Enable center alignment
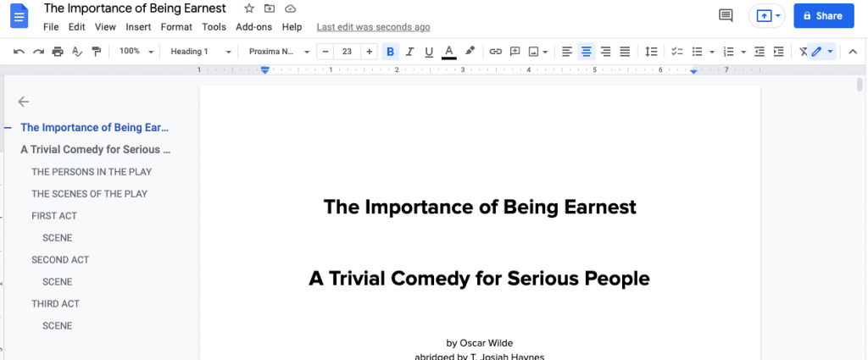 [x=586, y=52]
